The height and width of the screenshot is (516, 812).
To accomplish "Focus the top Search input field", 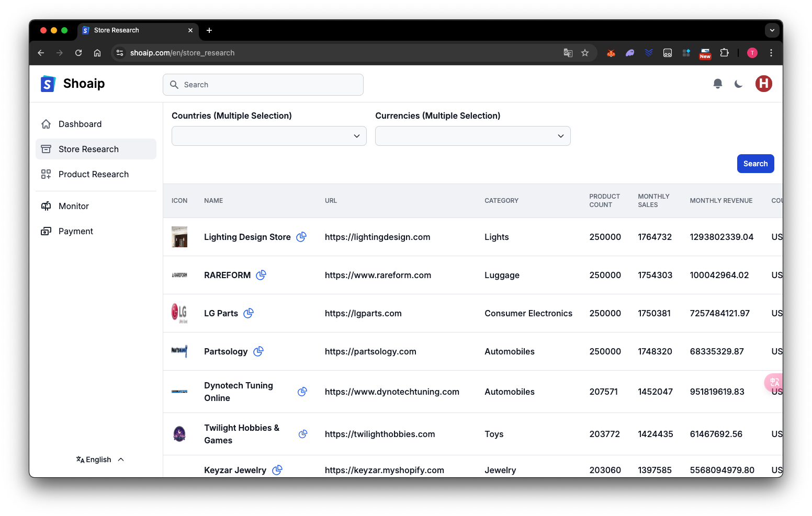I will [263, 85].
